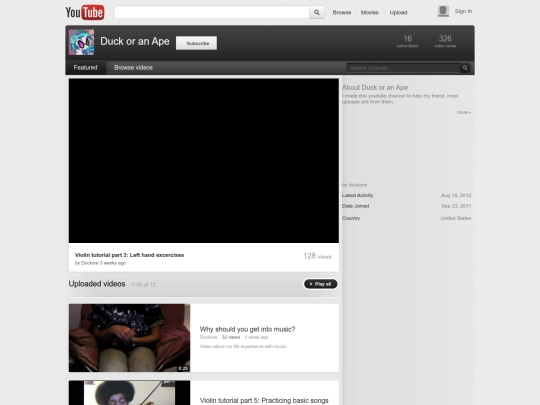Viewport: 540px width, 405px height.
Task: Click the 'United States' country value
Action: (456, 218)
